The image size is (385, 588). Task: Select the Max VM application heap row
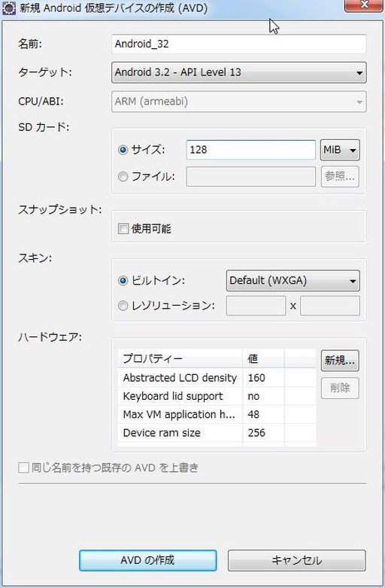(217, 414)
